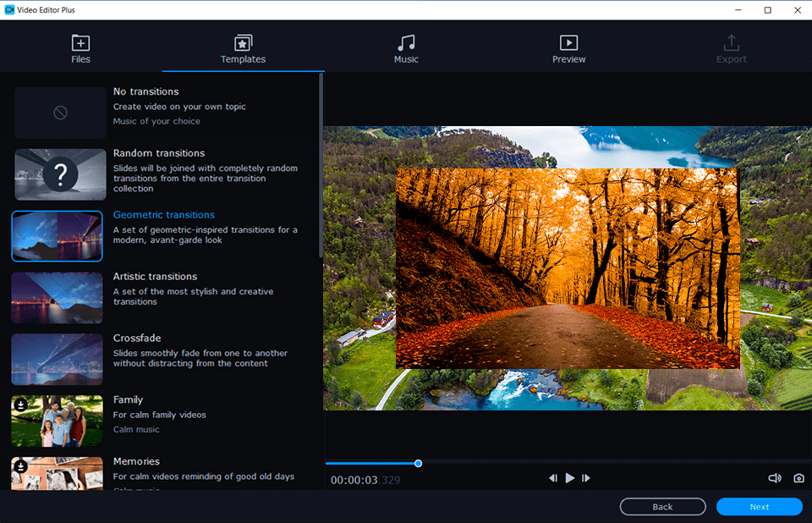Click the Geometric transitions thumbnail
Viewport: 812px width, 523px height.
click(x=57, y=235)
